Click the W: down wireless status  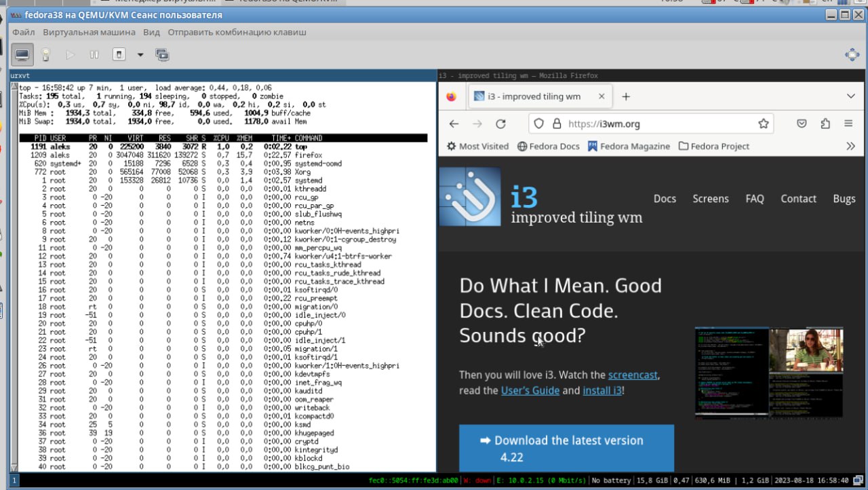coord(475,480)
